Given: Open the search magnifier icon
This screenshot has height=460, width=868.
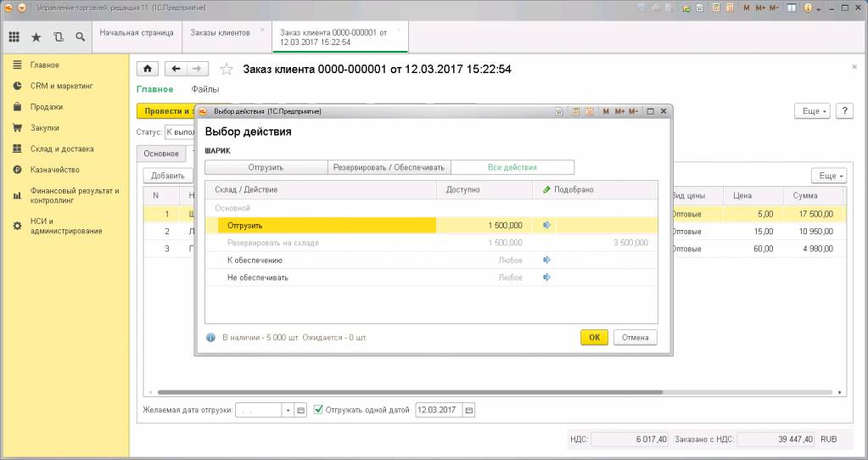Looking at the screenshot, I should (x=81, y=37).
